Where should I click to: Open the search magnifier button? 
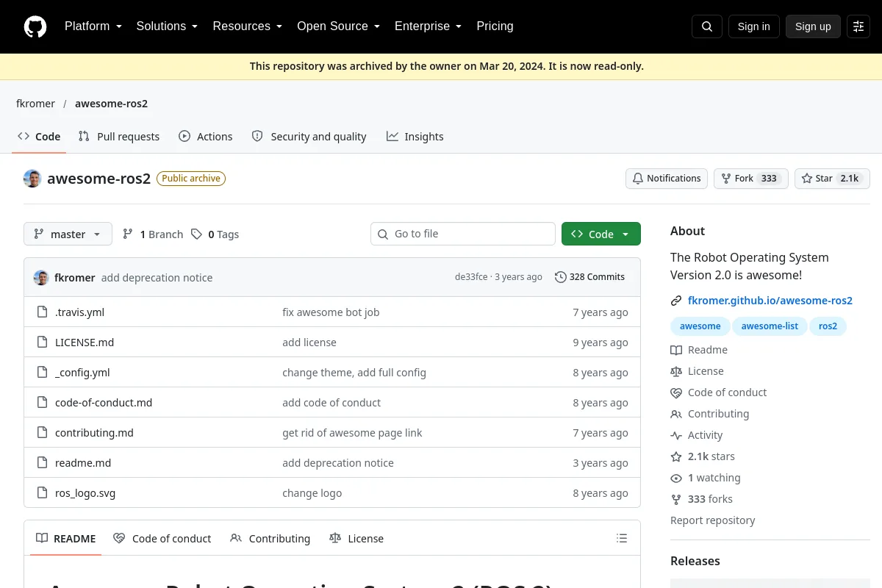(707, 26)
